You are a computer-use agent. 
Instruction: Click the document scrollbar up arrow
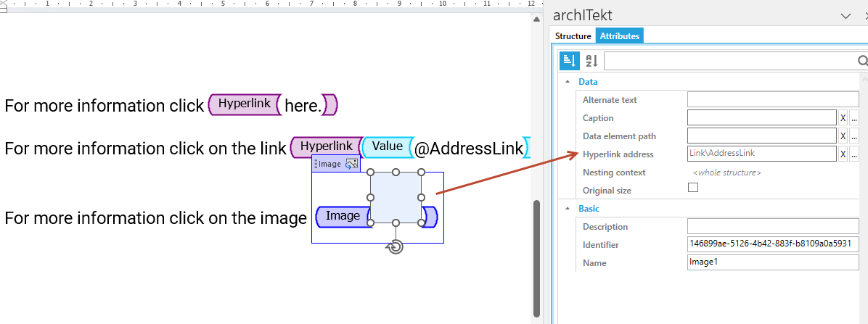pyautogui.click(x=536, y=20)
